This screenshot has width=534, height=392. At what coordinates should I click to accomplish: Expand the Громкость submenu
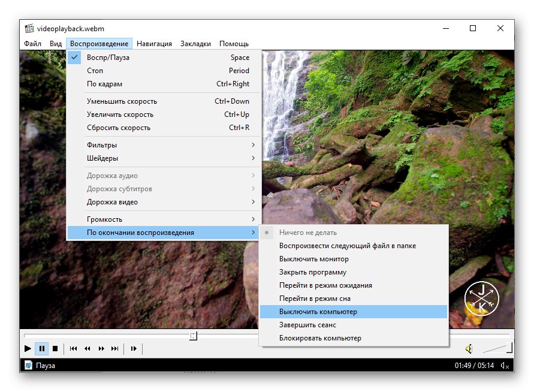click(164, 219)
